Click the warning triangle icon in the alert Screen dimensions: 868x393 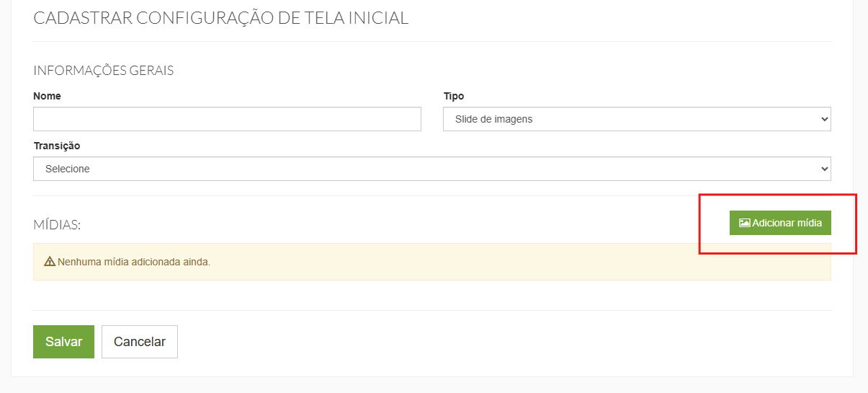click(50, 262)
